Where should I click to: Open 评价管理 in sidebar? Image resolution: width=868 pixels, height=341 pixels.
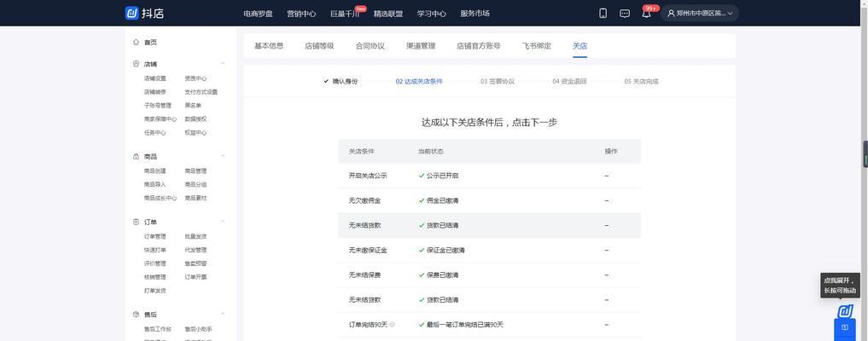click(x=155, y=263)
